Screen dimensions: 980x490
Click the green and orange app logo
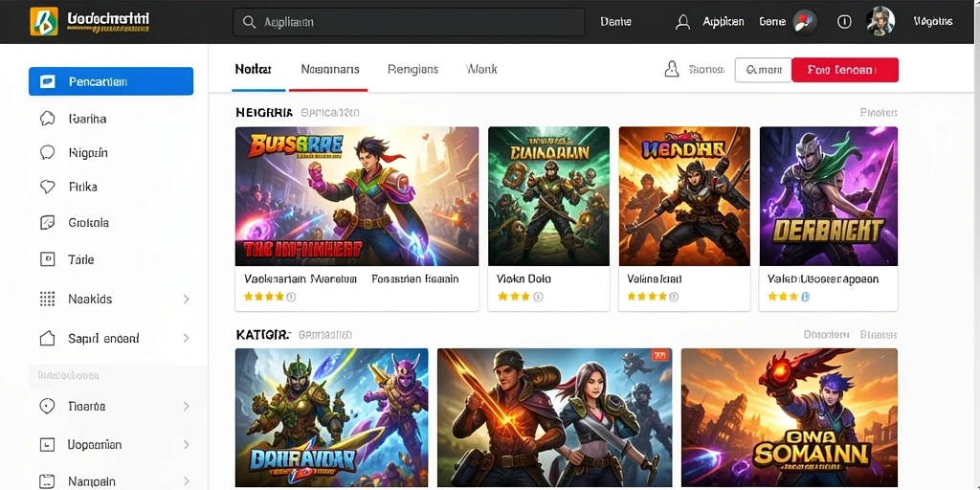(x=44, y=21)
